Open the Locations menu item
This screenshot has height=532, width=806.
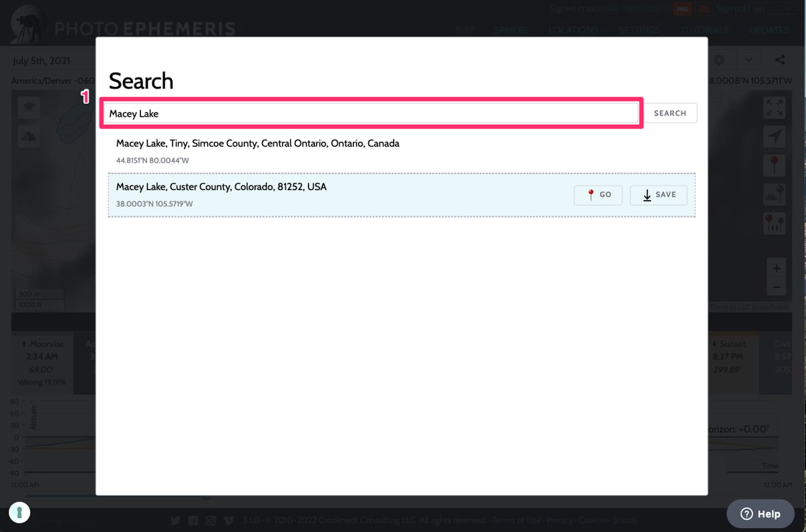point(573,30)
